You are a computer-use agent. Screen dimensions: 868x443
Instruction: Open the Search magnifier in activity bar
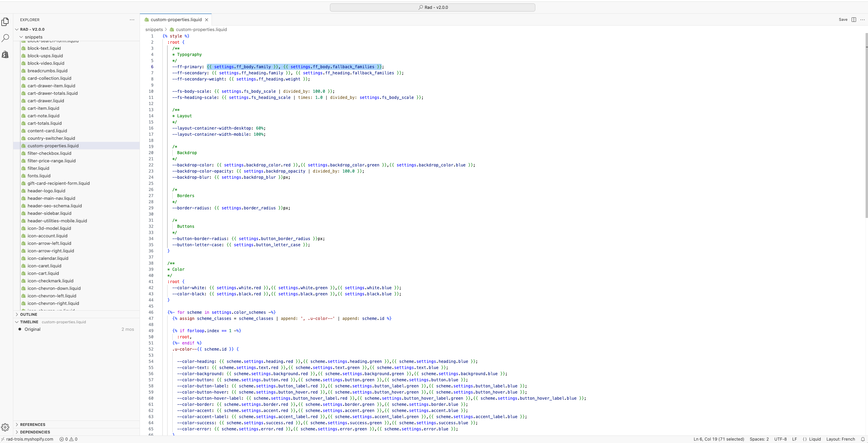click(x=5, y=38)
